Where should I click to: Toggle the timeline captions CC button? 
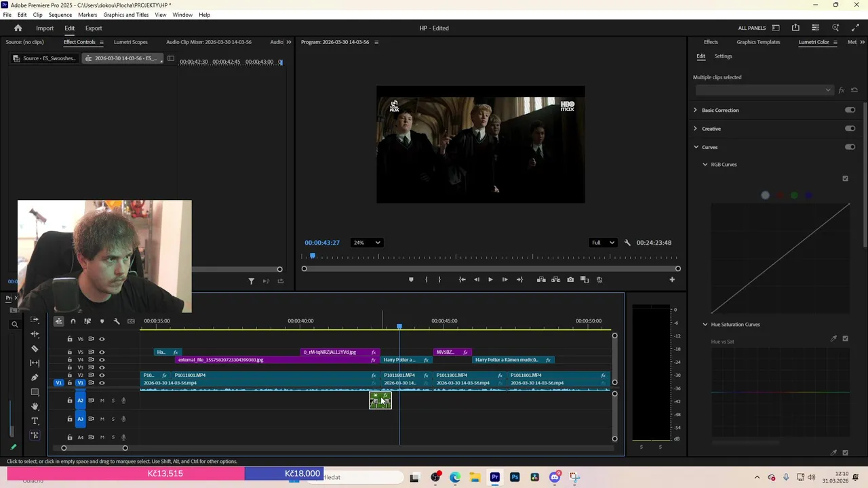pos(131,321)
